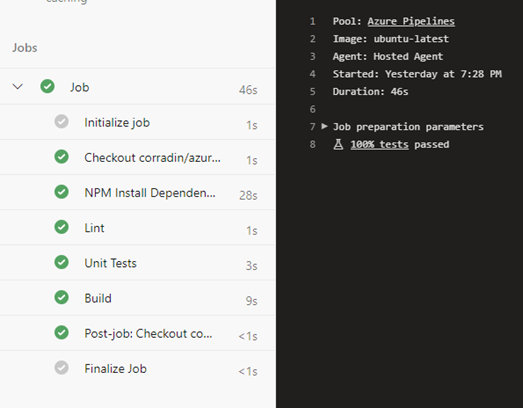Click log line 5 Duration text
523x408 pixels.
[370, 91]
